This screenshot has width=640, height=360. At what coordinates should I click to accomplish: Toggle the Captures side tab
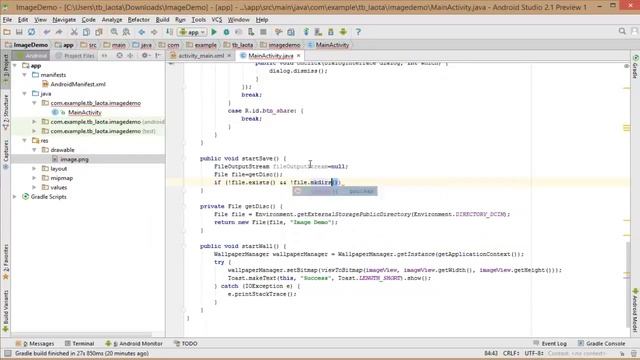click(x=6, y=155)
